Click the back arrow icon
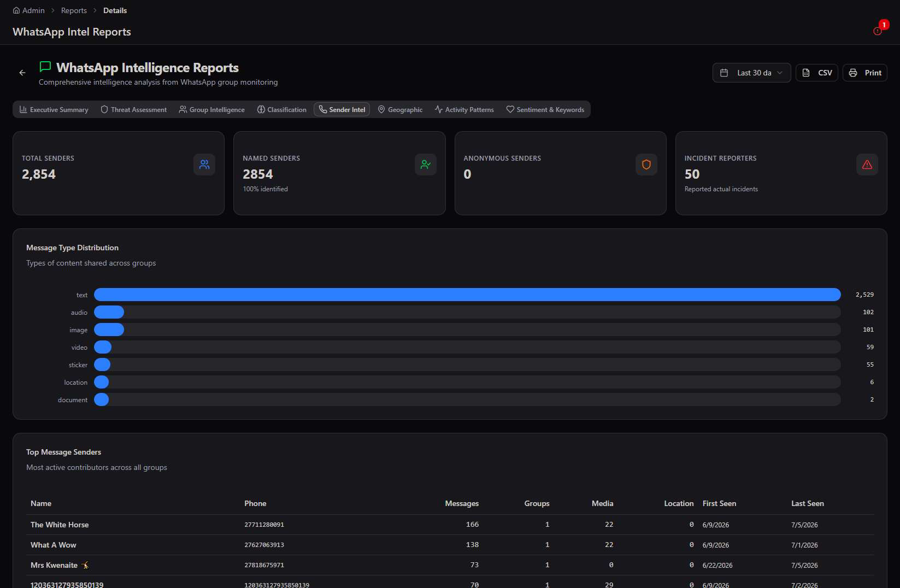 [22, 73]
